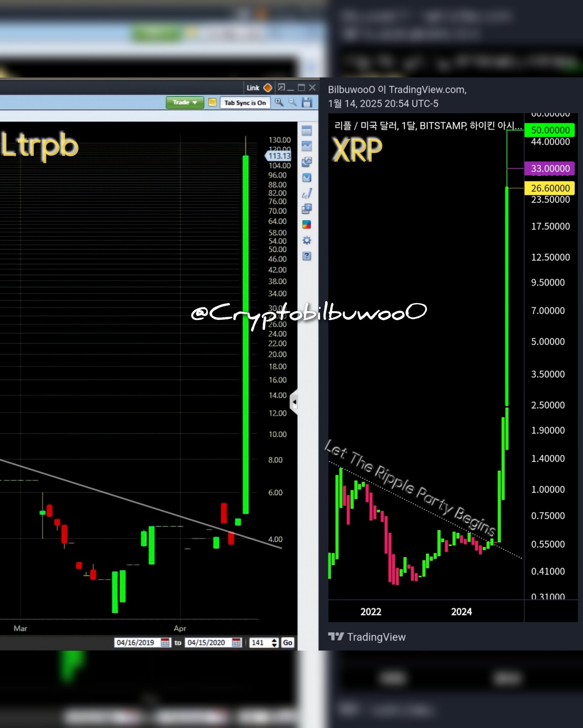Click the 'Apr' date axis label

point(180,628)
